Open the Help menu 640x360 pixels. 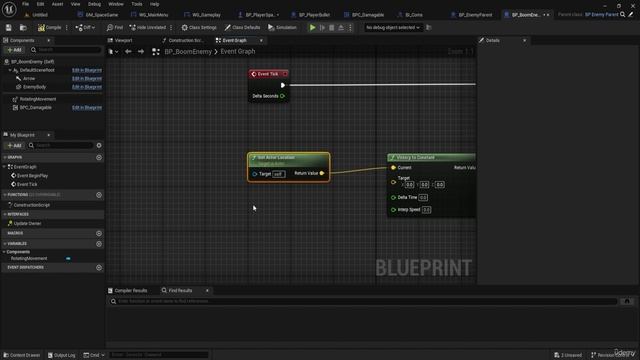pos(154,4)
